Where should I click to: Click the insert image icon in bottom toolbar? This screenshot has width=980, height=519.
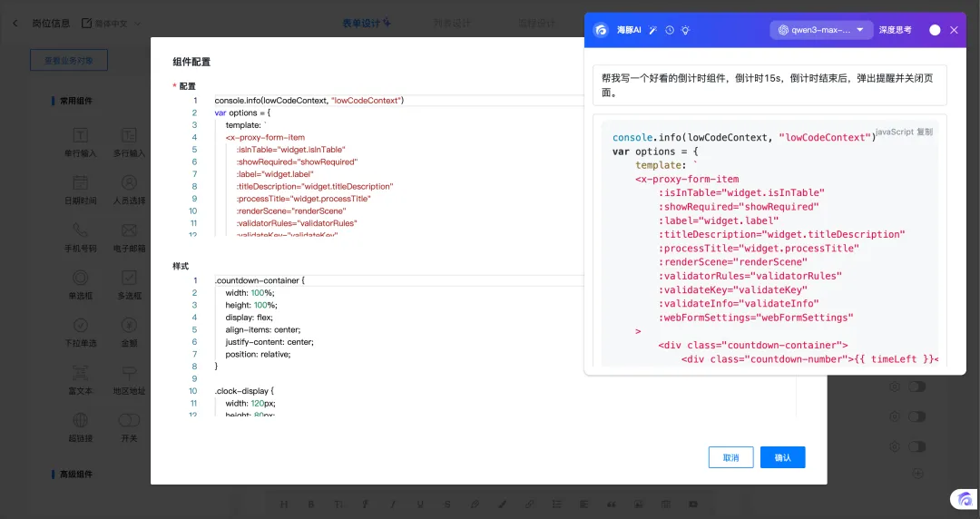point(639,504)
